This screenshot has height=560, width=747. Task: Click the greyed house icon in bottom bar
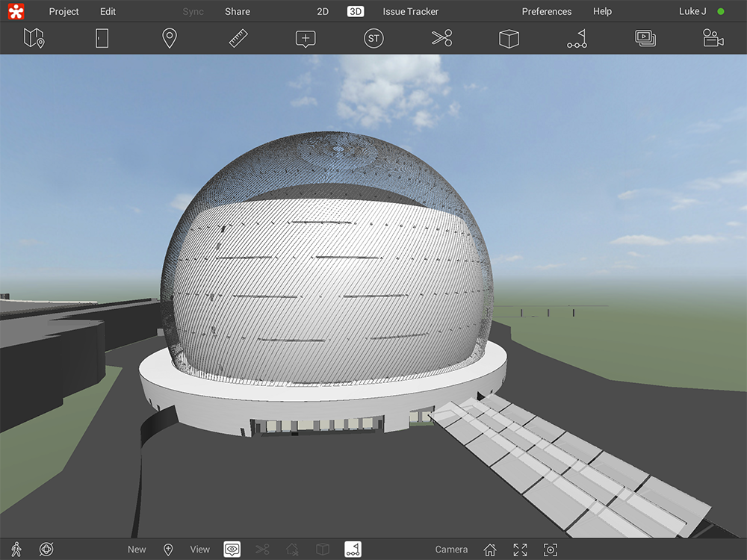point(292,549)
